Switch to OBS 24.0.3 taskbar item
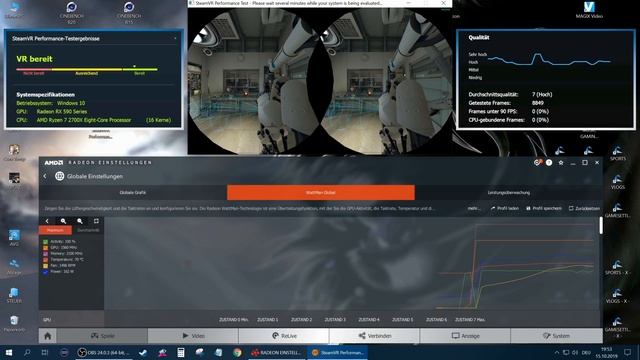640x360 pixels. [x=104, y=352]
